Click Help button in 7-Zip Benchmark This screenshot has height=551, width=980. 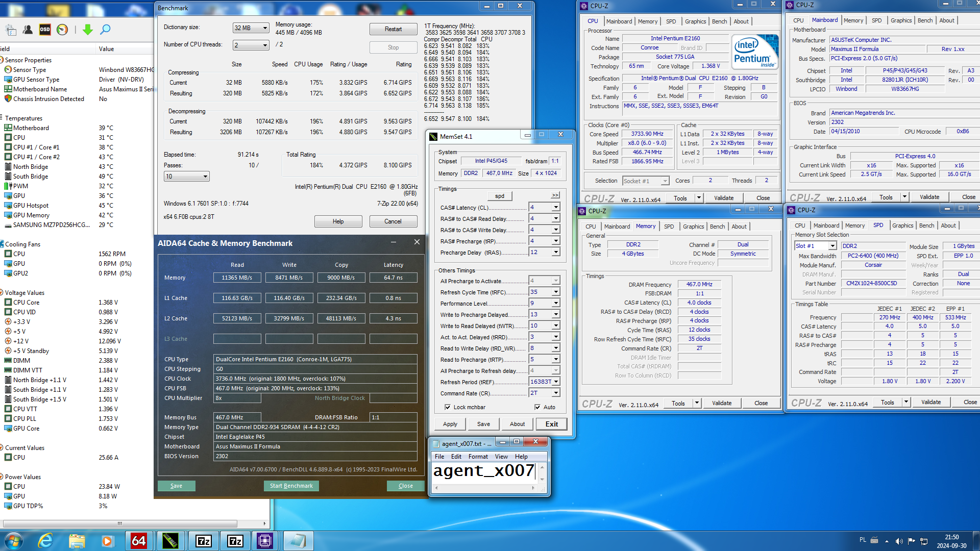point(338,221)
